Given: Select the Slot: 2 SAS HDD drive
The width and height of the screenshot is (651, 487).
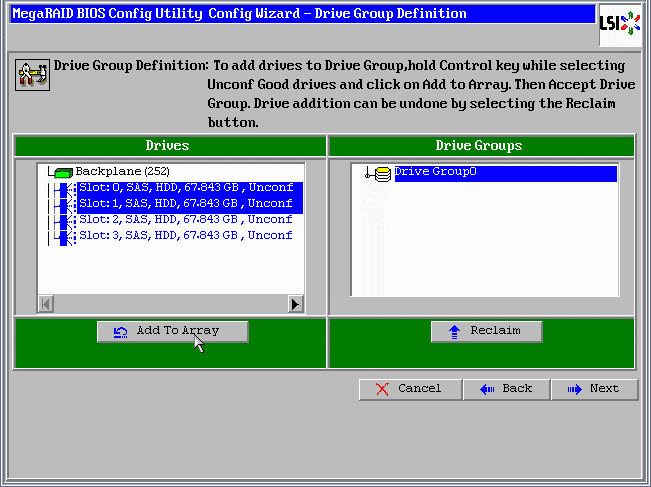Looking at the screenshot, I should (185, 219).
